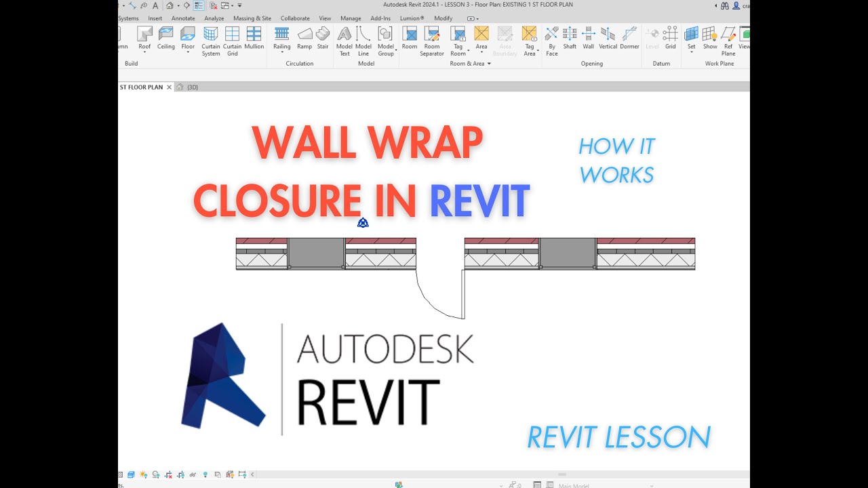
Task: Toggle Reveal Hidden Elements light bulb
Action: coord(205,474)
